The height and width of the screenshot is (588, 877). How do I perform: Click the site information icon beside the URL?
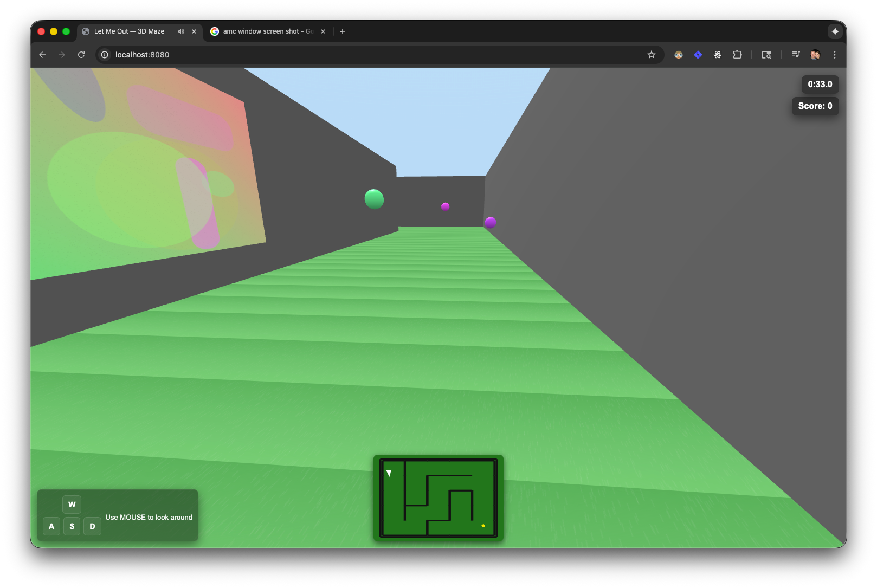pyautogui.click(x=103, y=55)
